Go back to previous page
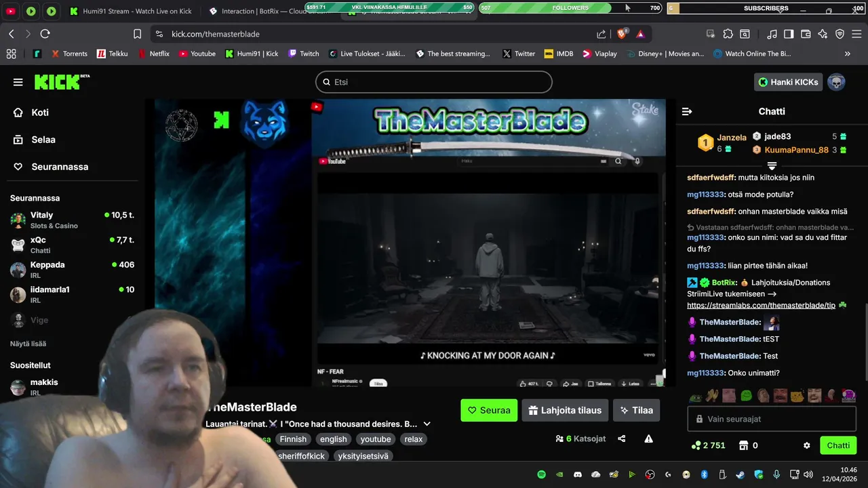868x488 pixels. [12, 34]
